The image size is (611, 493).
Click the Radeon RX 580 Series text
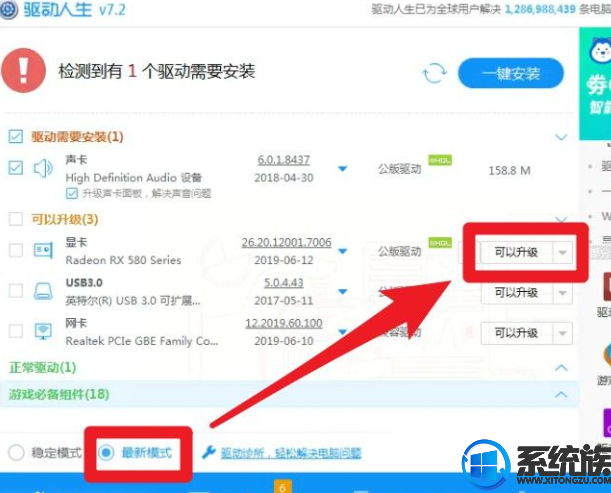123,260
